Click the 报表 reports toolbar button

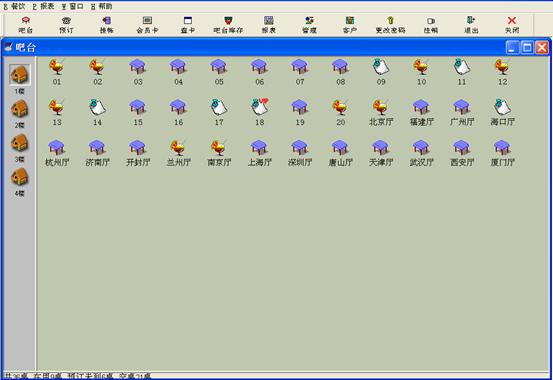point(269,25)
